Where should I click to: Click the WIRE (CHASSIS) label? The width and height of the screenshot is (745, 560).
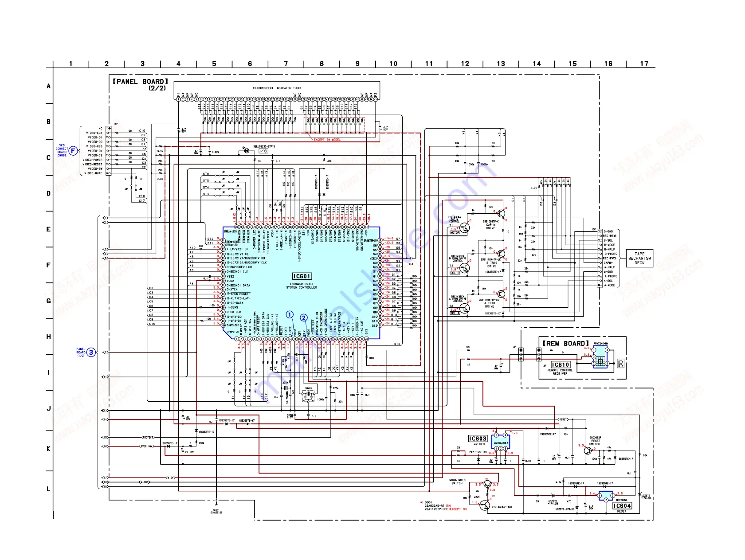pyautogui.click(x=216, y=512)
